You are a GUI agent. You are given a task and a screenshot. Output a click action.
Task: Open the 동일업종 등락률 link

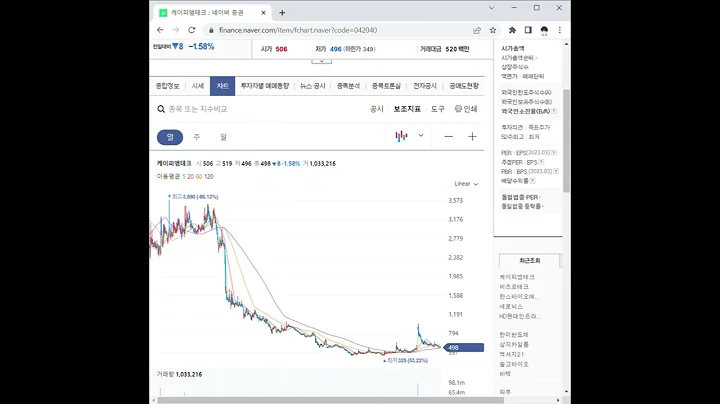coord(522,207)
